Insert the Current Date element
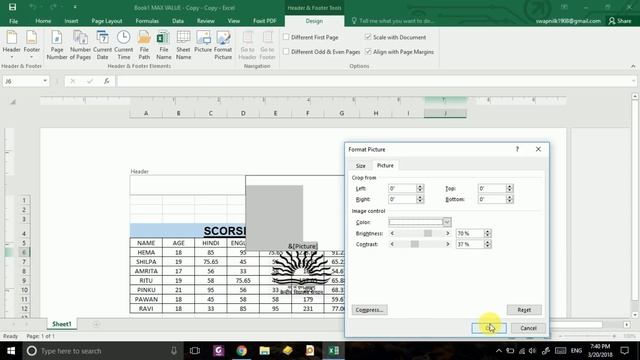The height and width of the screenshot is (360, 640). pyautogui.click(x=102, y=45)
